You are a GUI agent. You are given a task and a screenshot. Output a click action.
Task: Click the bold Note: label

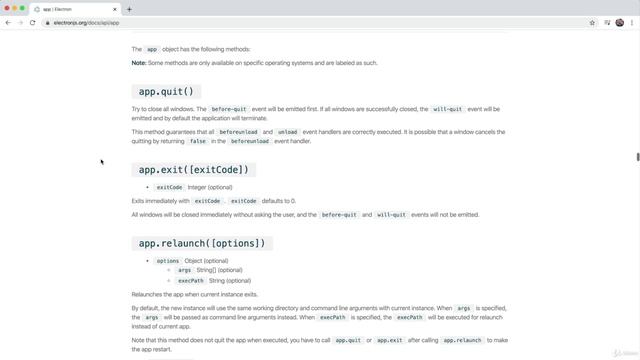(x=139, y=63)
